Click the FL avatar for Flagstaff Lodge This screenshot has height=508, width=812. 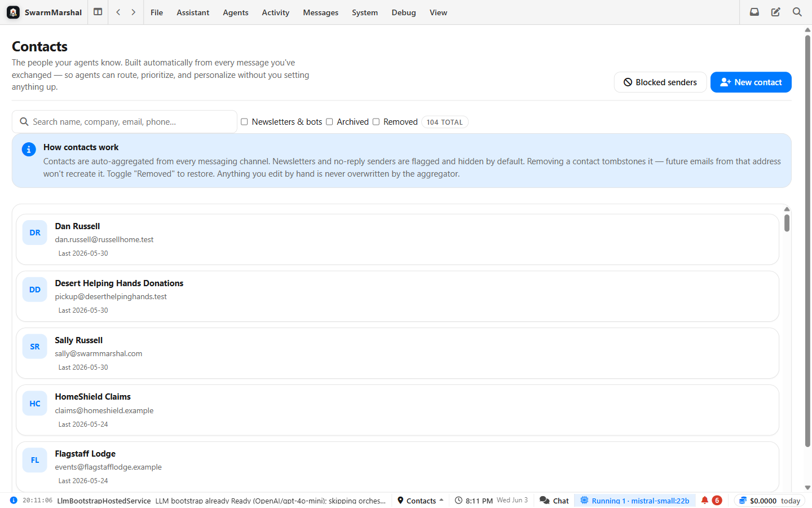(35, 460)
